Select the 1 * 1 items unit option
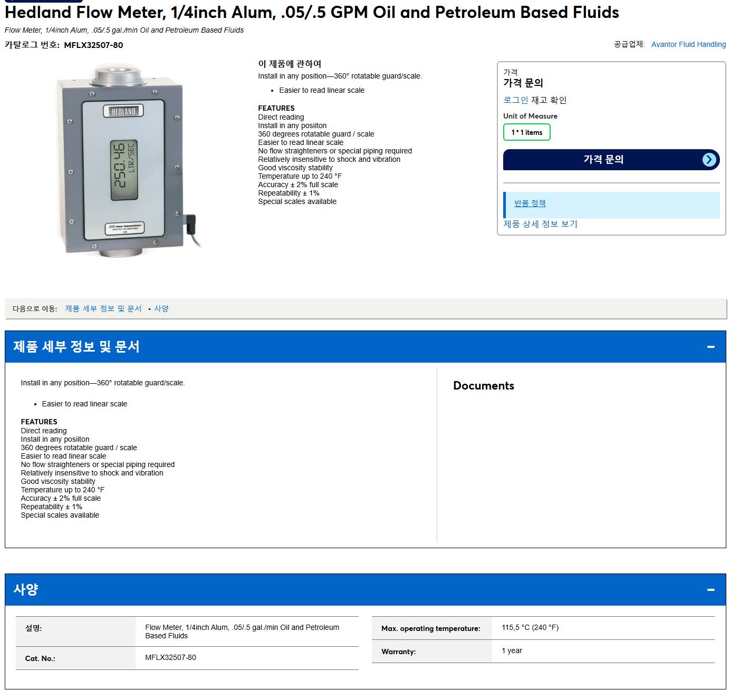 click(x=526, y=132)
